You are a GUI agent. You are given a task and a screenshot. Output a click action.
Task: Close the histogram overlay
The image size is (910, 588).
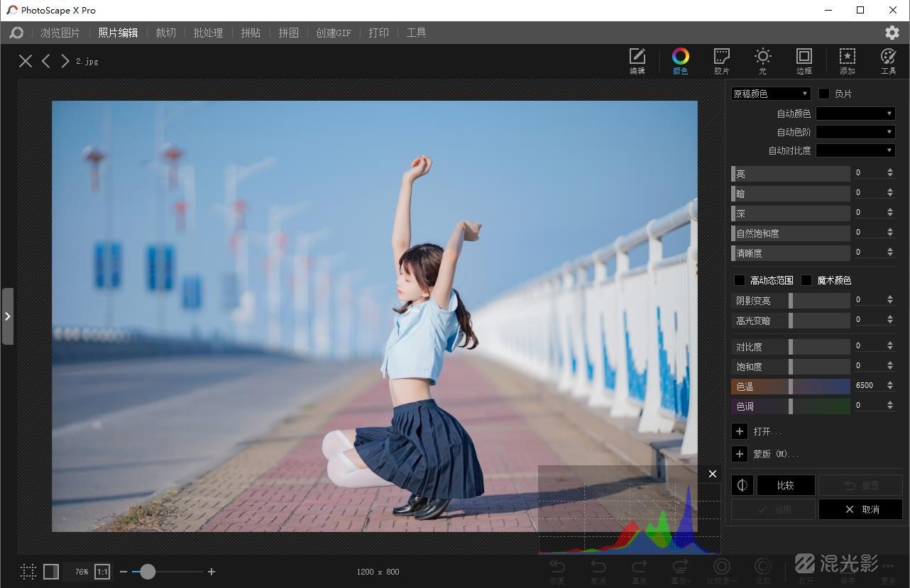click(713, 474)
